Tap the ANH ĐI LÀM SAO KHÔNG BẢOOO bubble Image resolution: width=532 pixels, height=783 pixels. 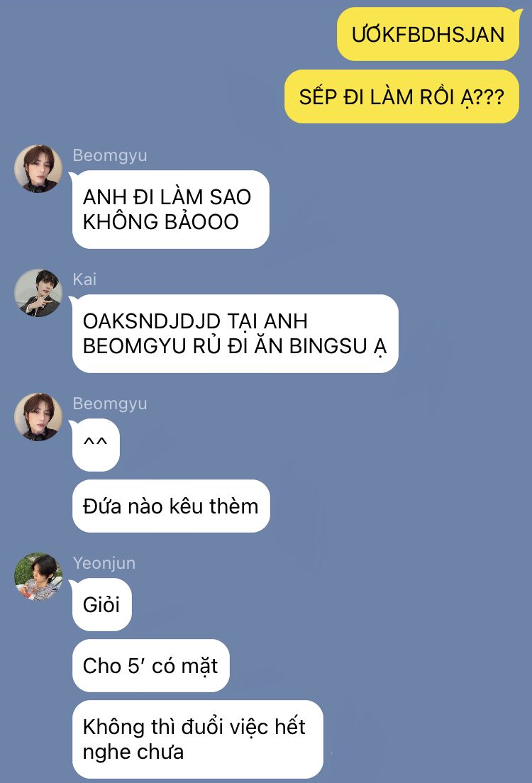pos(170,209)
